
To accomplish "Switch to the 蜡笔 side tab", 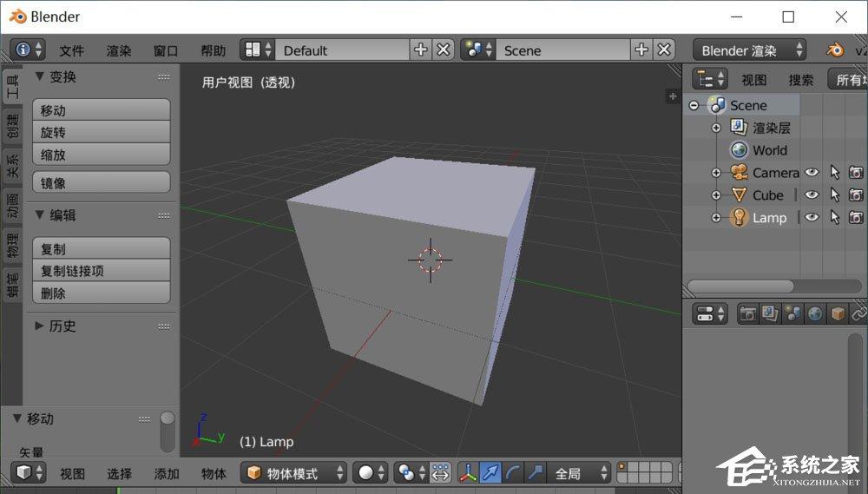I will coord(12,286).
